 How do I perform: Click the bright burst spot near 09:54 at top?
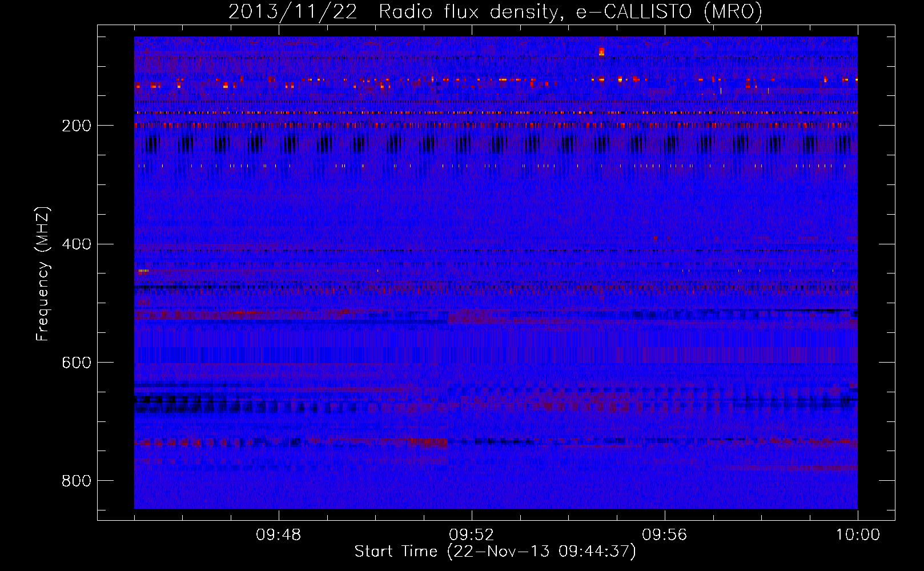point(601,52)
